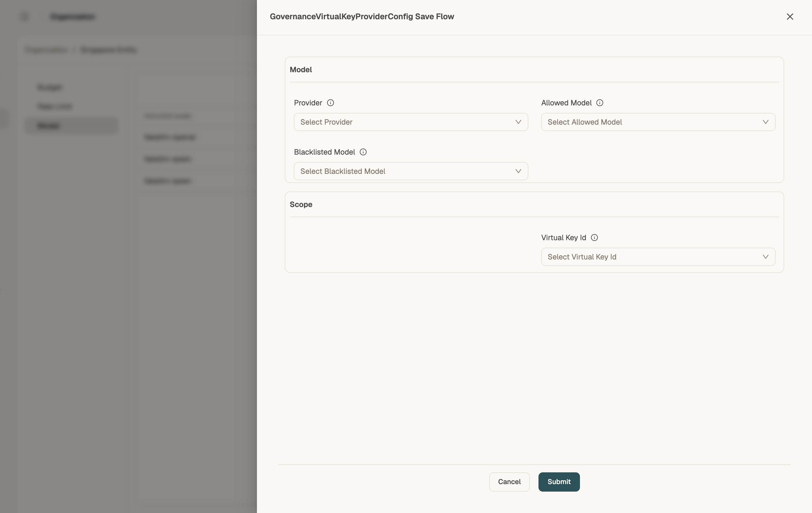Open the Select Virtual Key Id dropdown

tap(658, 257)
